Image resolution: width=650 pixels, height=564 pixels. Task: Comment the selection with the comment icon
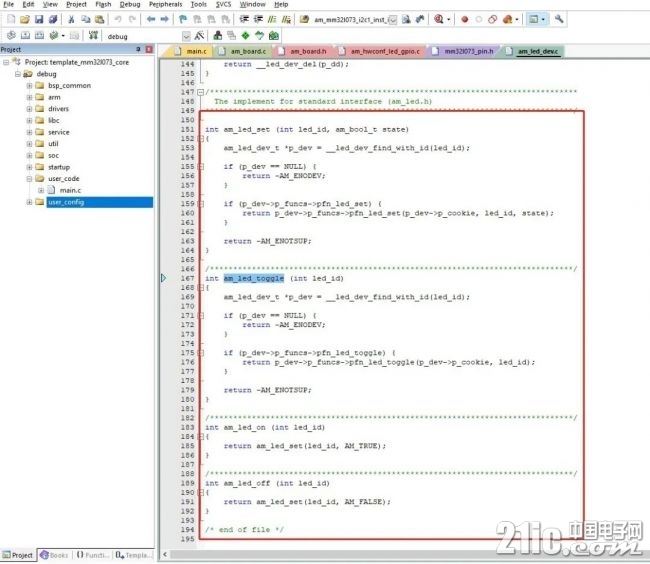(272, 19)
